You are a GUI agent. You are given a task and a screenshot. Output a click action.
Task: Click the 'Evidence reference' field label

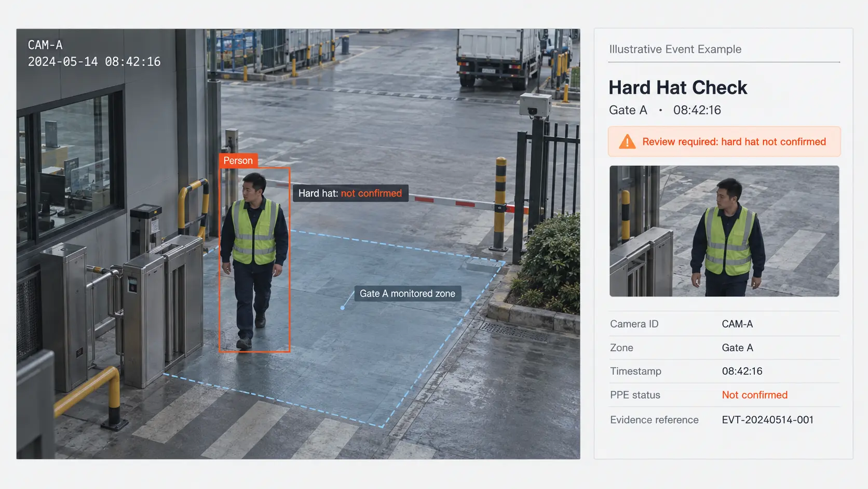click(x=654, y=420)
